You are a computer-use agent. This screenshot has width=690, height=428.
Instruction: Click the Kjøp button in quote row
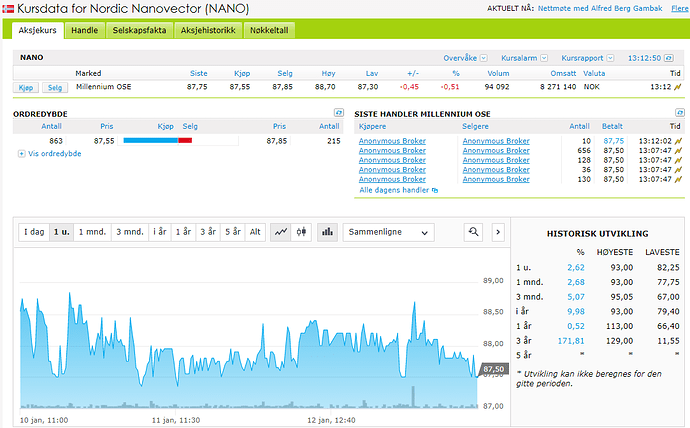click(26, 88)
